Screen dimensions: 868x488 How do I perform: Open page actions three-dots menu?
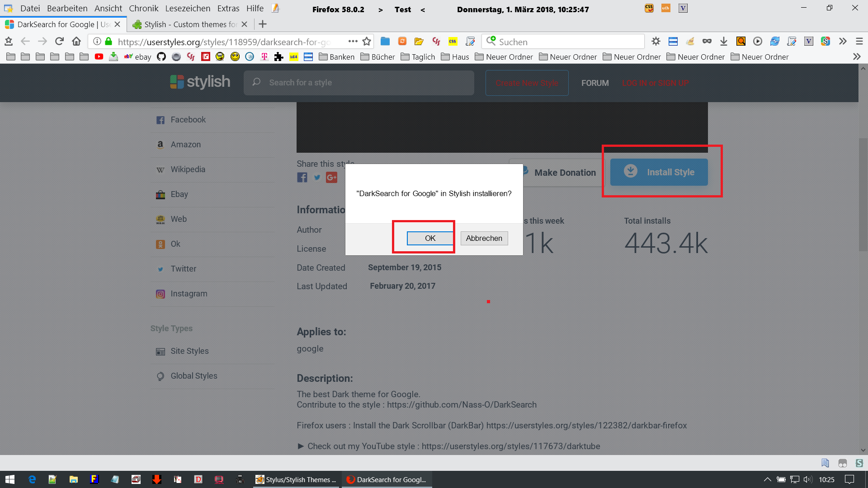[353, 42]
